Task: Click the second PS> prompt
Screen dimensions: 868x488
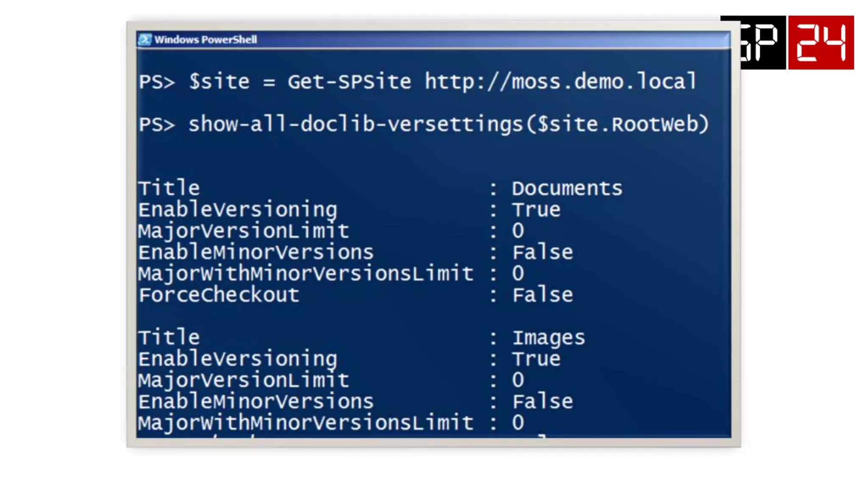Action: pos(156,124)
